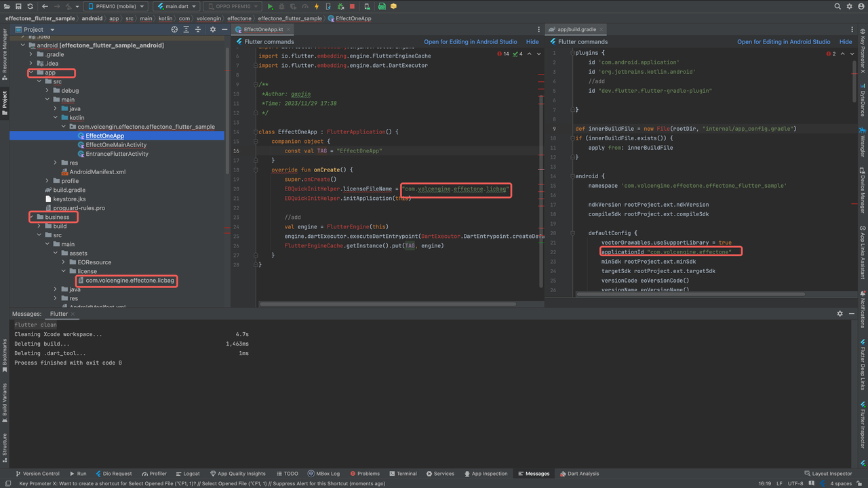868x488 pixels.
Task: Open the OPPO PFEM10 target dropdown
Action: coord(233,6)
